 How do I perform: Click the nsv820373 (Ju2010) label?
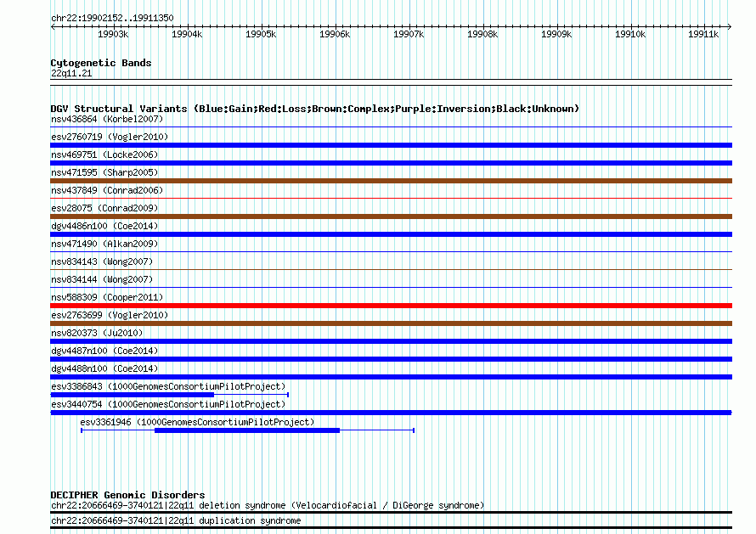point(97,333)
